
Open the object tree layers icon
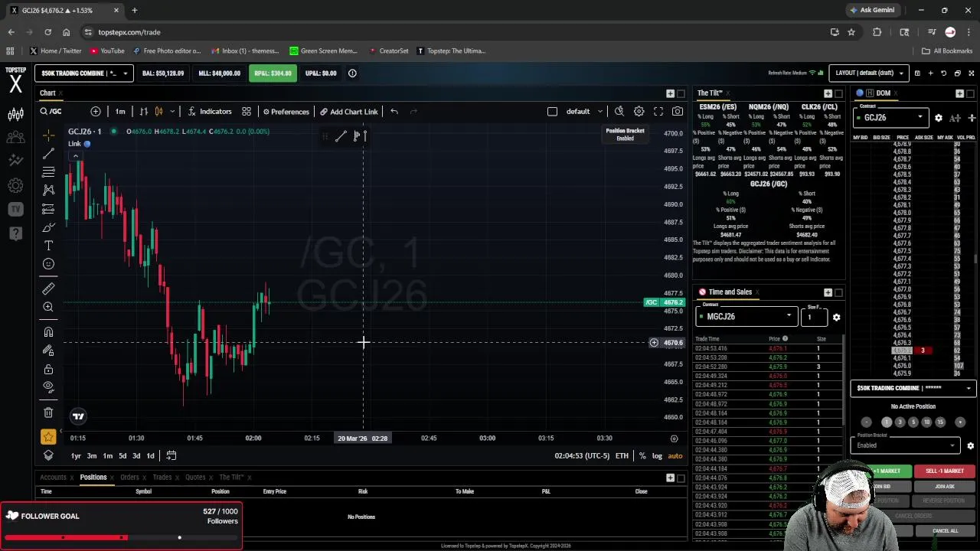click(x=48, y=455)
